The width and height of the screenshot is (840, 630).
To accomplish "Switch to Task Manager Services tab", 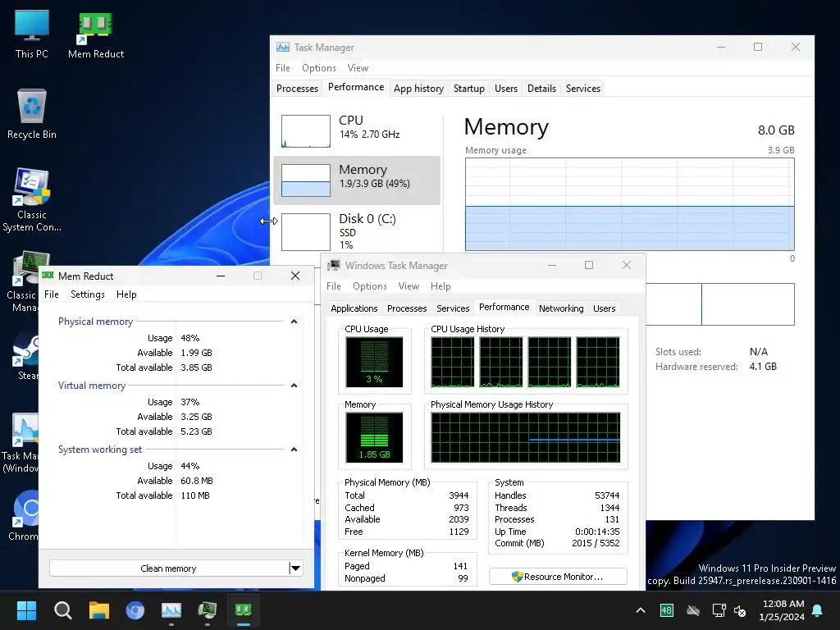I will (583, 89).
